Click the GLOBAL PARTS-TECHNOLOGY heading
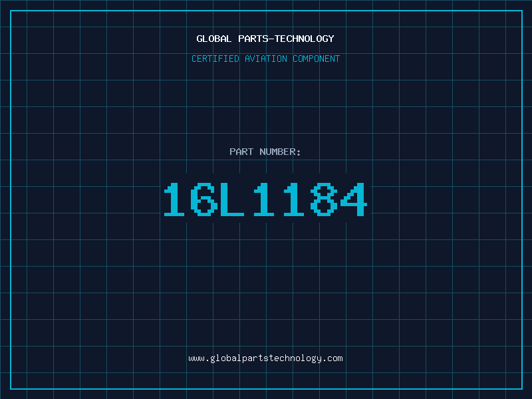This screenshot has height=399, width=532. click(x=265, y=39)
